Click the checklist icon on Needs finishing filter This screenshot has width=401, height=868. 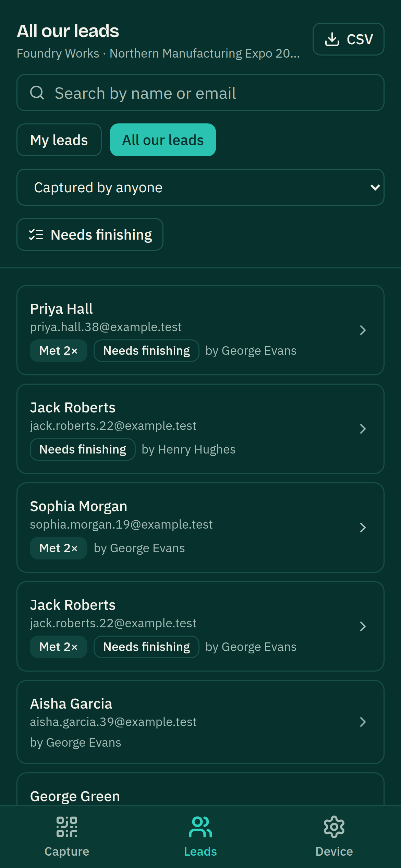pos(36,234)
